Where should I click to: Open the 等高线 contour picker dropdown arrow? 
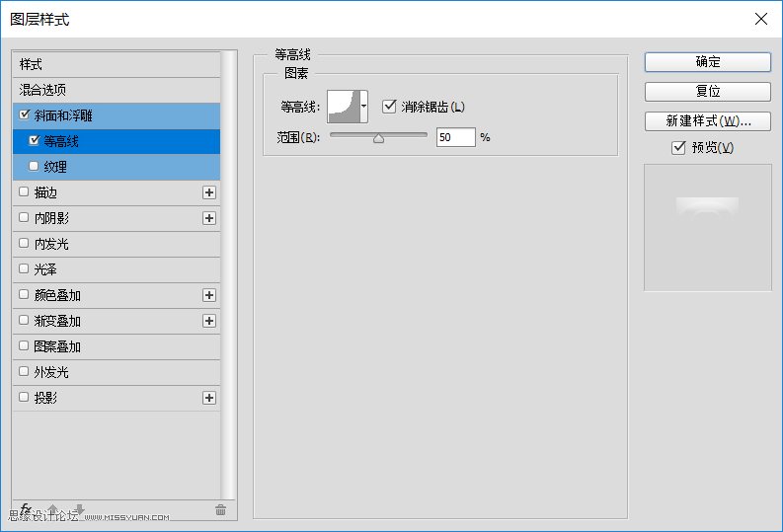(x=364, y=105)
